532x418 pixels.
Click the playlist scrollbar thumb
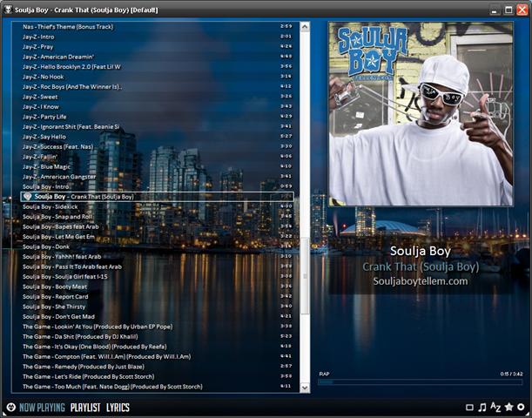305,275
